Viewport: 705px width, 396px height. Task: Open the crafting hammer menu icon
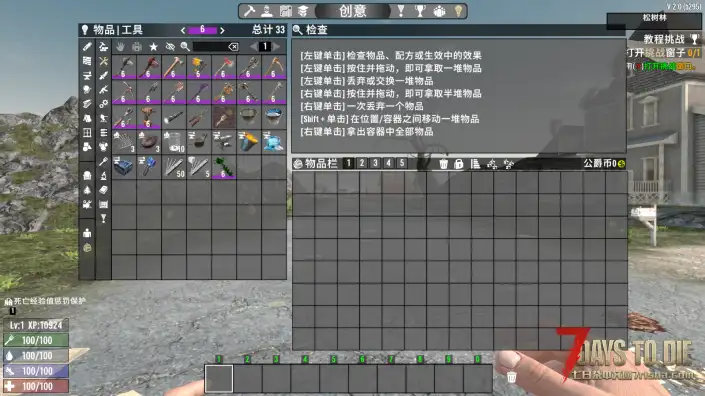[x=250, y=11]
